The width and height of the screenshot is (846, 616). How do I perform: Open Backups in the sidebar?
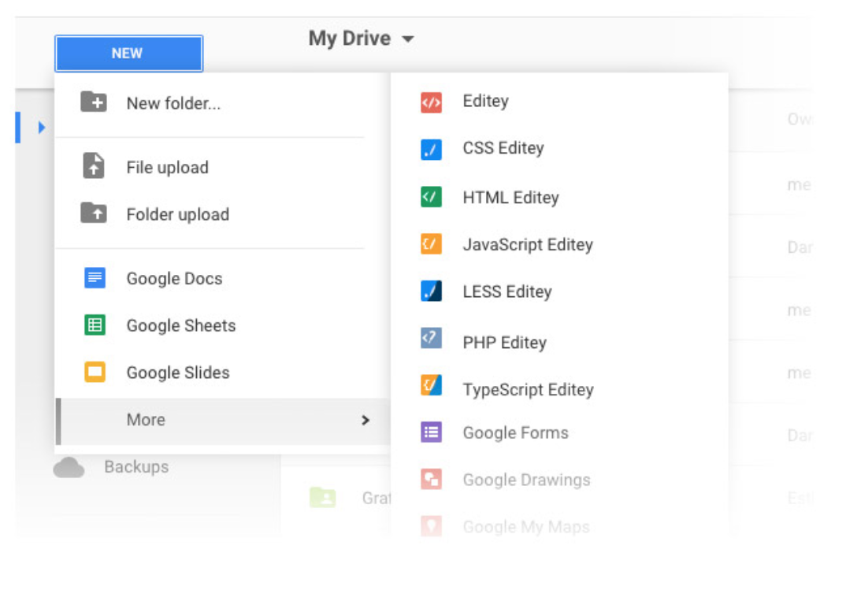tap(136, 466)
